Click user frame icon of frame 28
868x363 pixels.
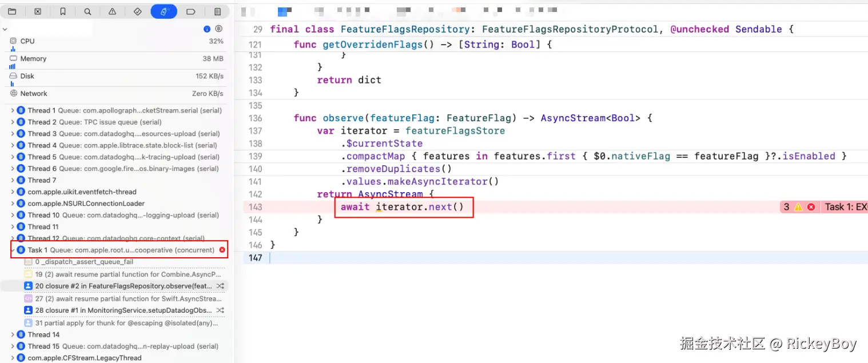[x=28, y=310]
